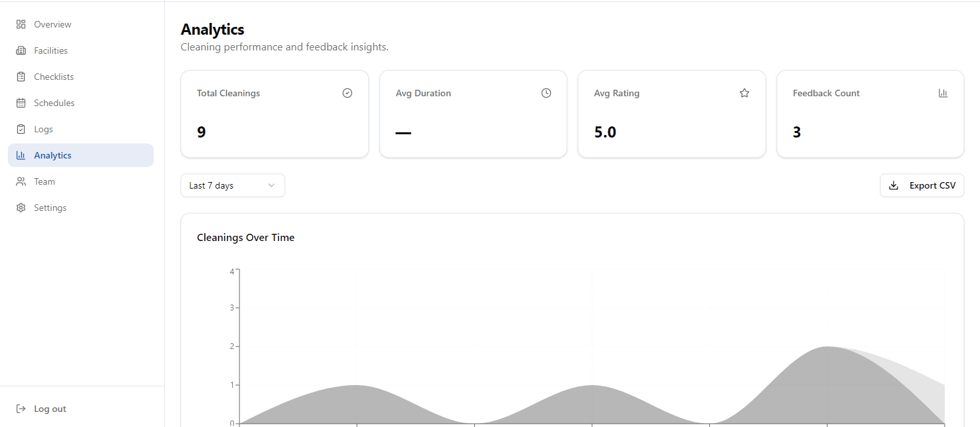
Task: Click the checkmark icon on Total Cleanings card
Action: pos(347,92)
